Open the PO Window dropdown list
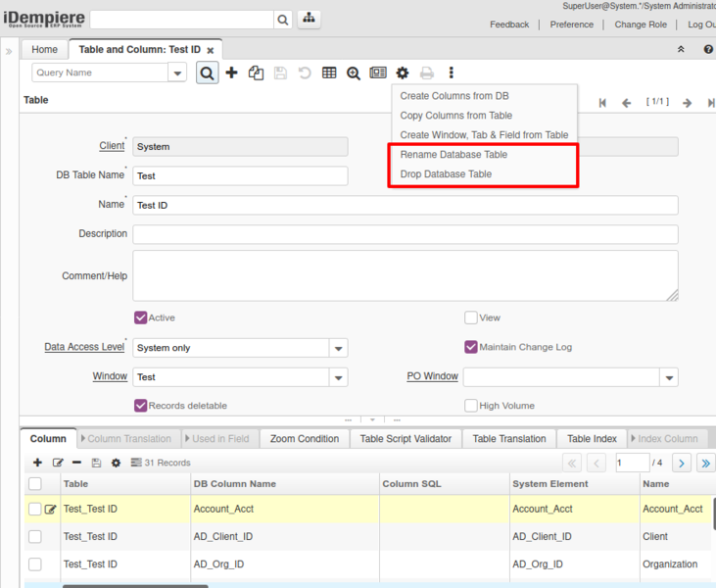The image size is (716, 588). (668, 377)
